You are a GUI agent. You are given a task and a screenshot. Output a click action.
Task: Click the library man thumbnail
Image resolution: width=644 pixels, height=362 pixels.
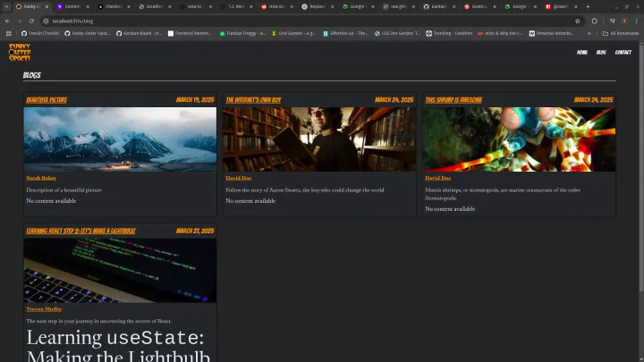pyautogui.click(x=319, y=139)
